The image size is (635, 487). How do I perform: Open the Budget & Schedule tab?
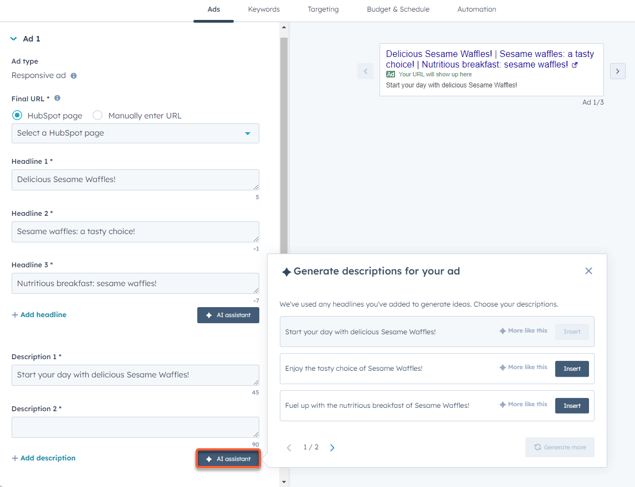click(397, 10)
